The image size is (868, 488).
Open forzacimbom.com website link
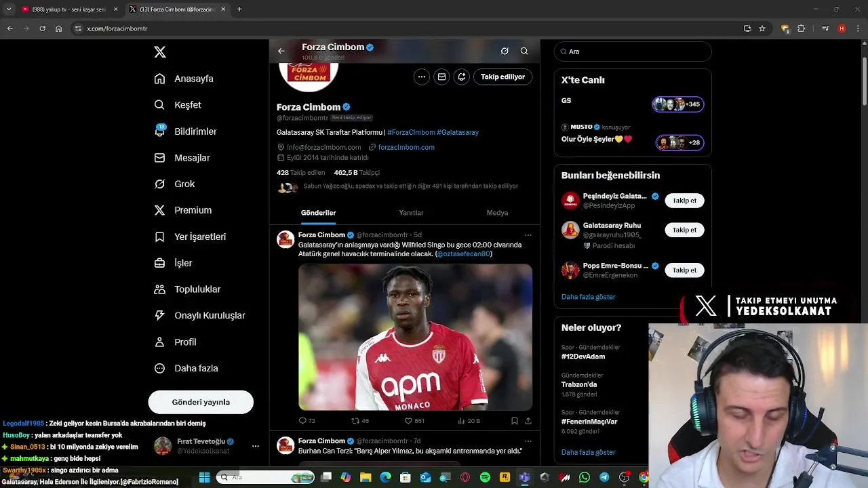[x=406, y=147]
